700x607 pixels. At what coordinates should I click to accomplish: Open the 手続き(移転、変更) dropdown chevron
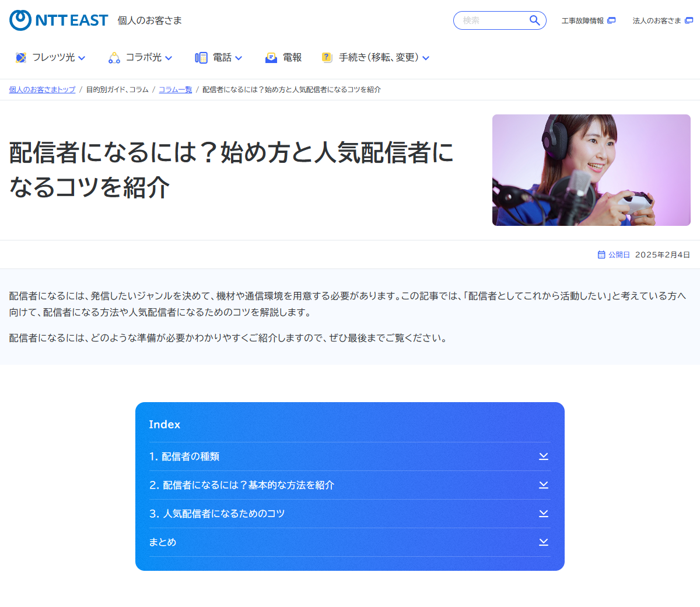pos(426,58)
